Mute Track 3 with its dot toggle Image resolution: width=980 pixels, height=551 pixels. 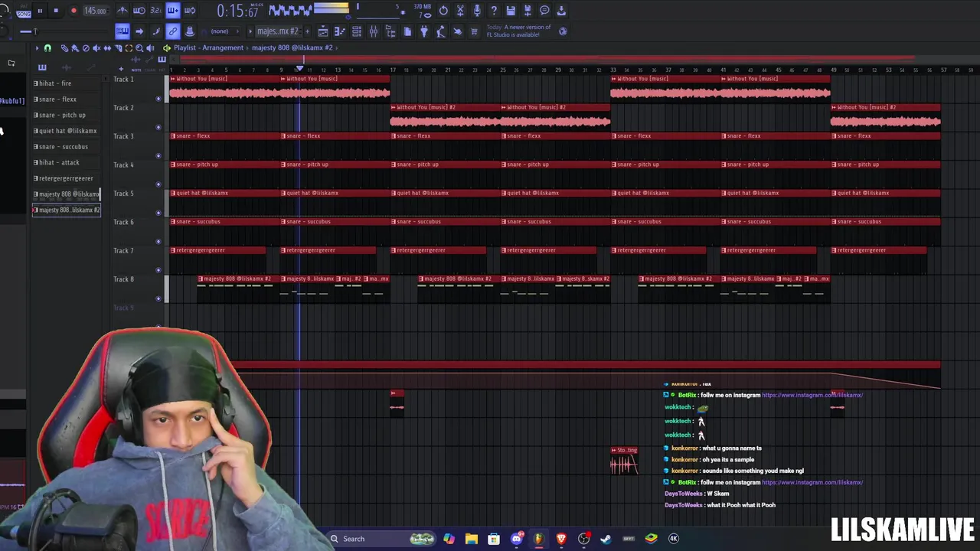coord(158,155)
